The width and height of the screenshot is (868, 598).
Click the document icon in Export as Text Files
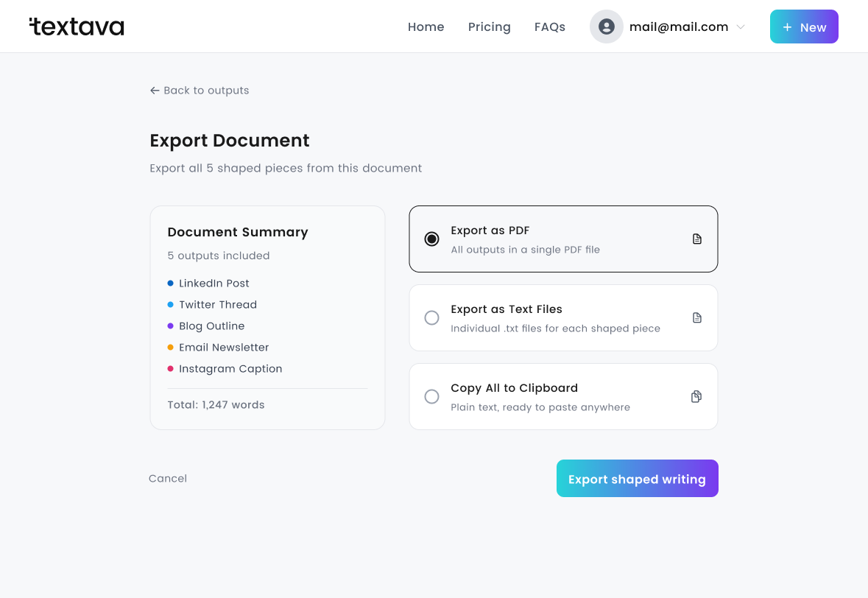coord(697,318)
